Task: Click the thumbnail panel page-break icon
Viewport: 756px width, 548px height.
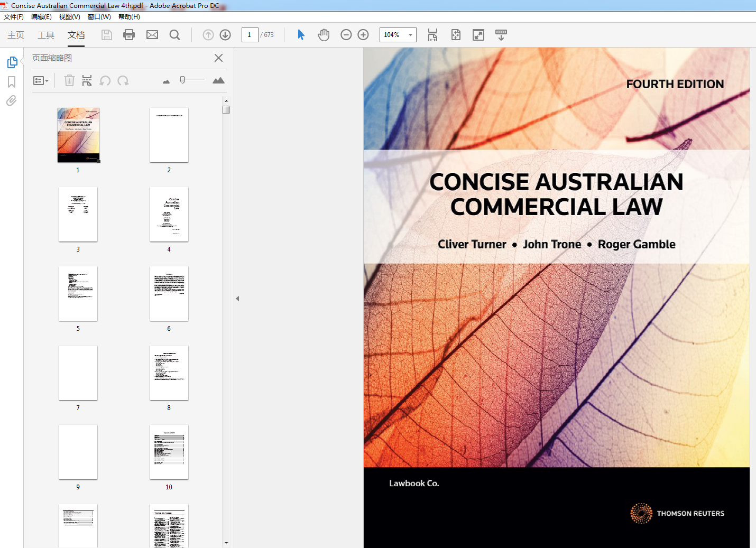Action: click(87, 80)
